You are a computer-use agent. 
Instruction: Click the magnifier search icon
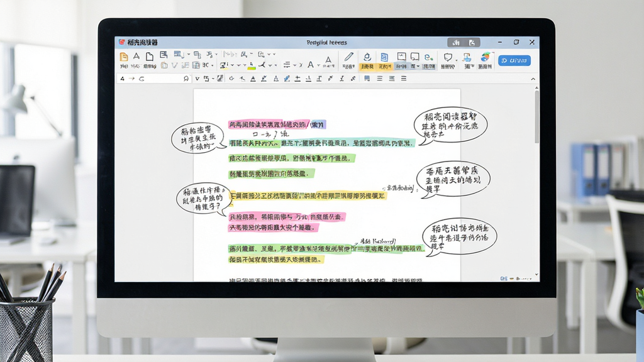pyautogui.click(x=186, y=79)
